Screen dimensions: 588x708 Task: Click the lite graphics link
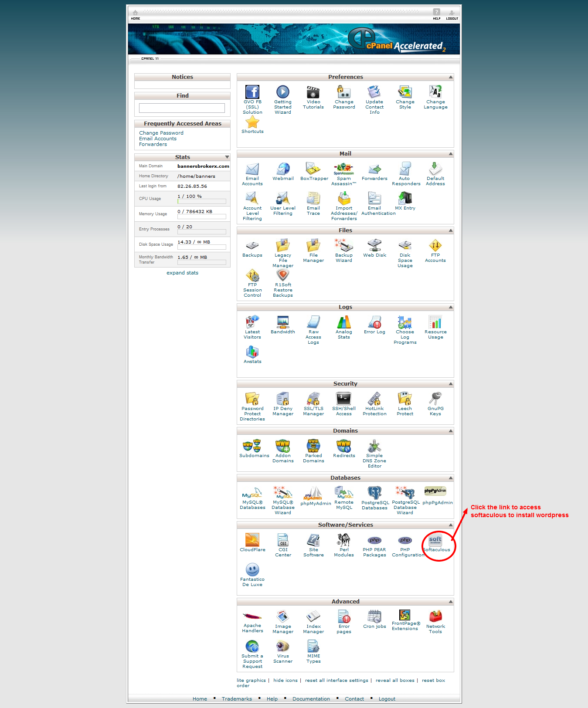coord(251,680)
